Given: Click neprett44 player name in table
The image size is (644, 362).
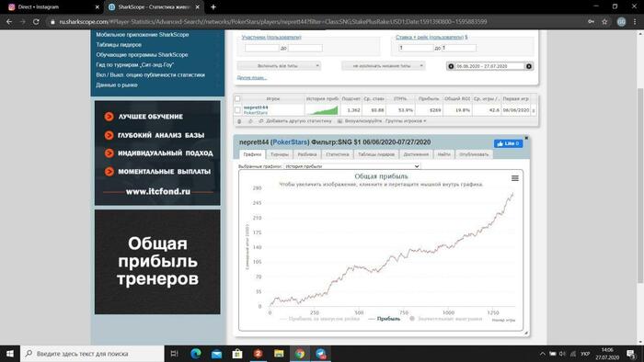Looking at the screenshot, I should [256, 107].
